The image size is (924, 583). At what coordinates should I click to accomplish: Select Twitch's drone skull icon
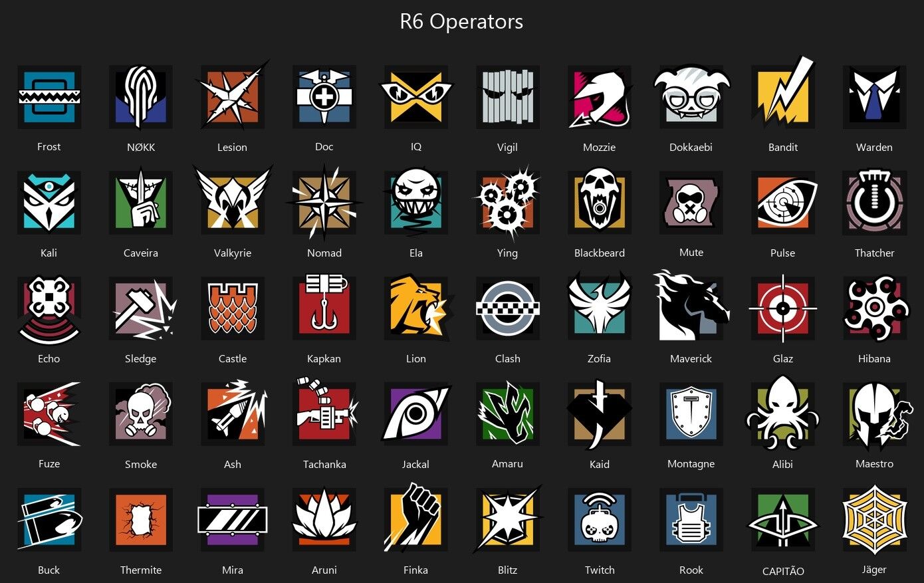pos(600,519)
